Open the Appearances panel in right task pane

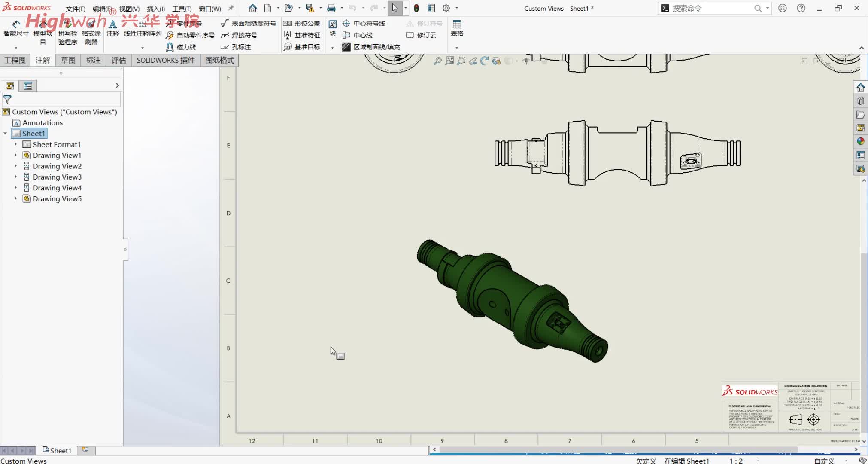point(860,141)
